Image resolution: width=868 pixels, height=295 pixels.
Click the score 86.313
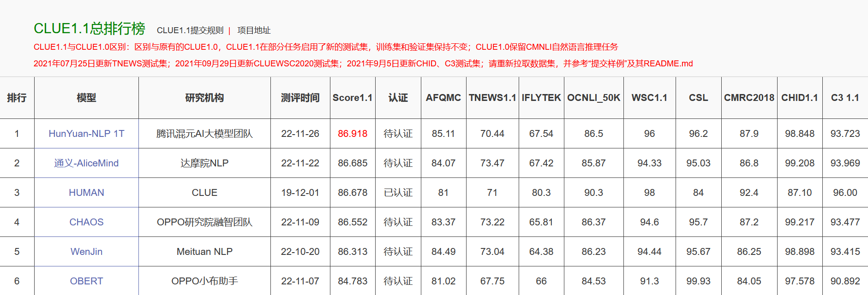click(x=353, y=252)
